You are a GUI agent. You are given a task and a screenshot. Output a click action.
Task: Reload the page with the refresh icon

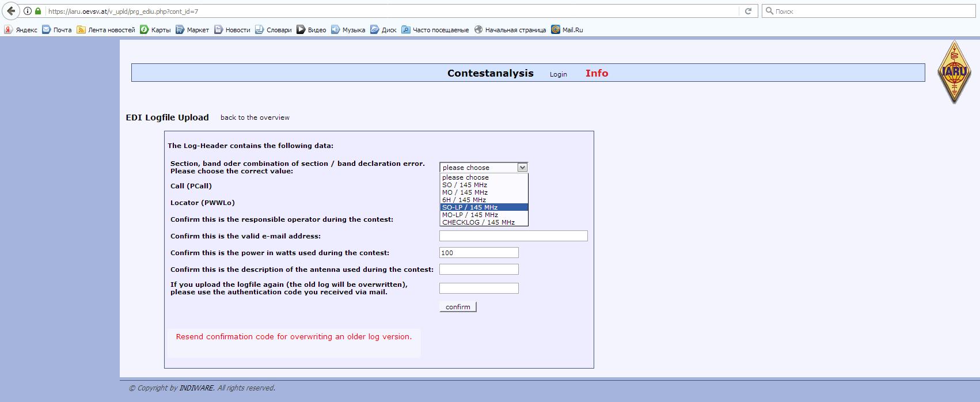point(748,11)
